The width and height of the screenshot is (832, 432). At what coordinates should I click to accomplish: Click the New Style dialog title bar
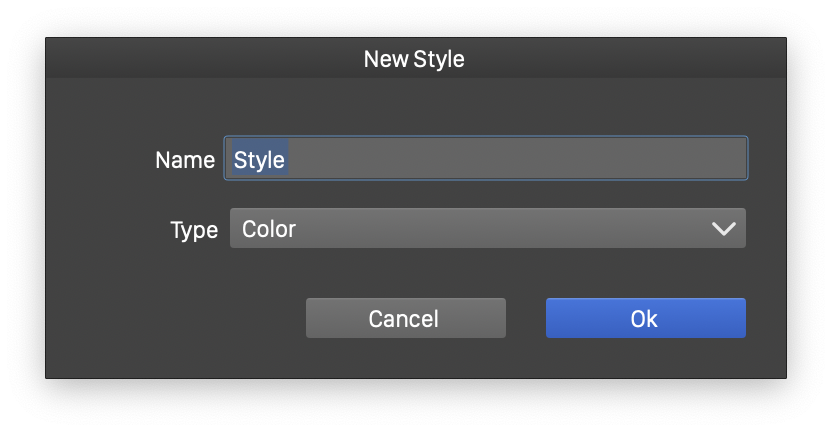coord(415,59)
